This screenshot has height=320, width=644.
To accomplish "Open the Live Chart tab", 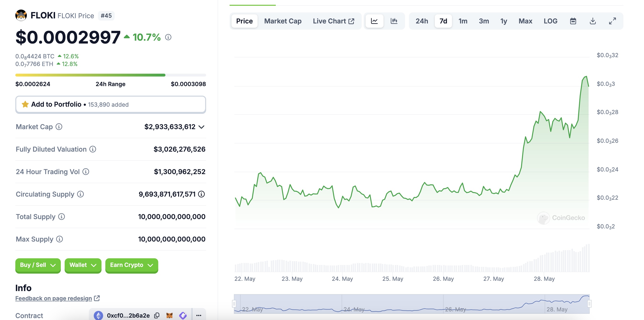I will pyautogui.click(x=333, y=21).
